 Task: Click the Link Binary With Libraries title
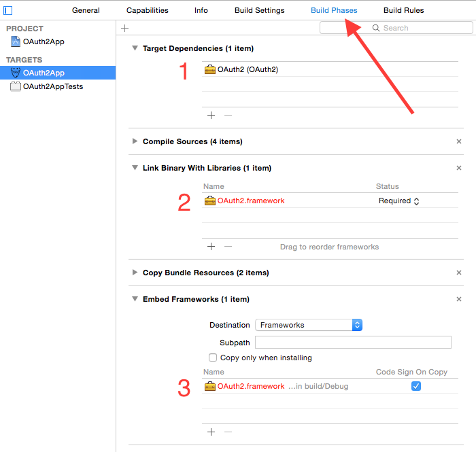(207, 168)
